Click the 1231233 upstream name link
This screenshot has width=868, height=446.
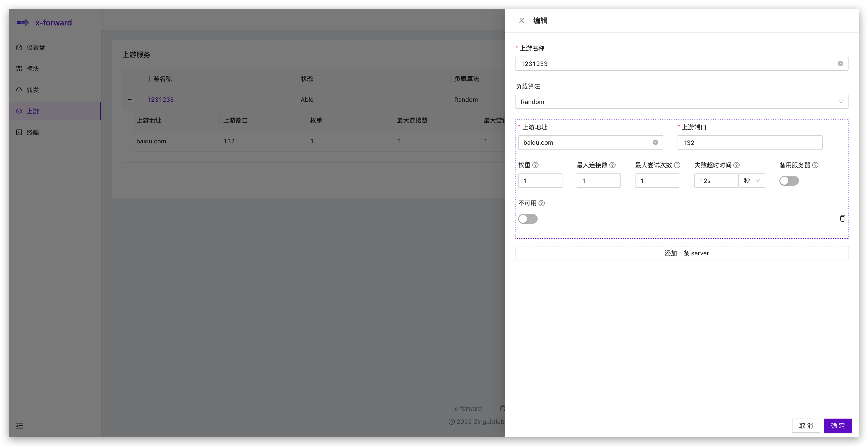160,100
